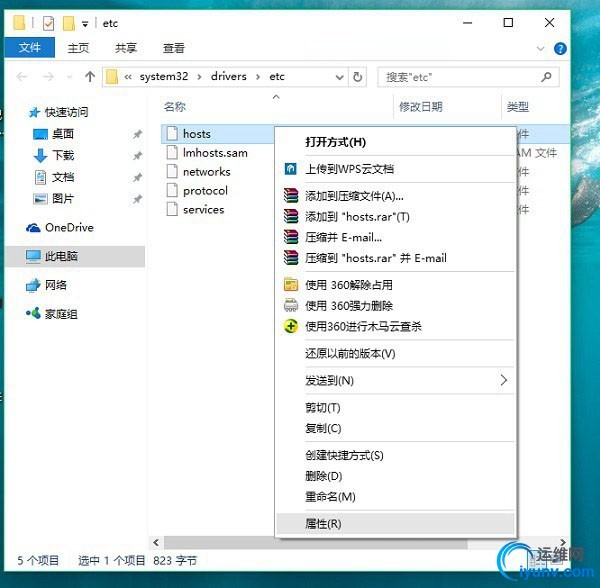Switch to the 查看 ribbon tab
The width and height of the screenshot is (600, 588).
click(174, 48)
